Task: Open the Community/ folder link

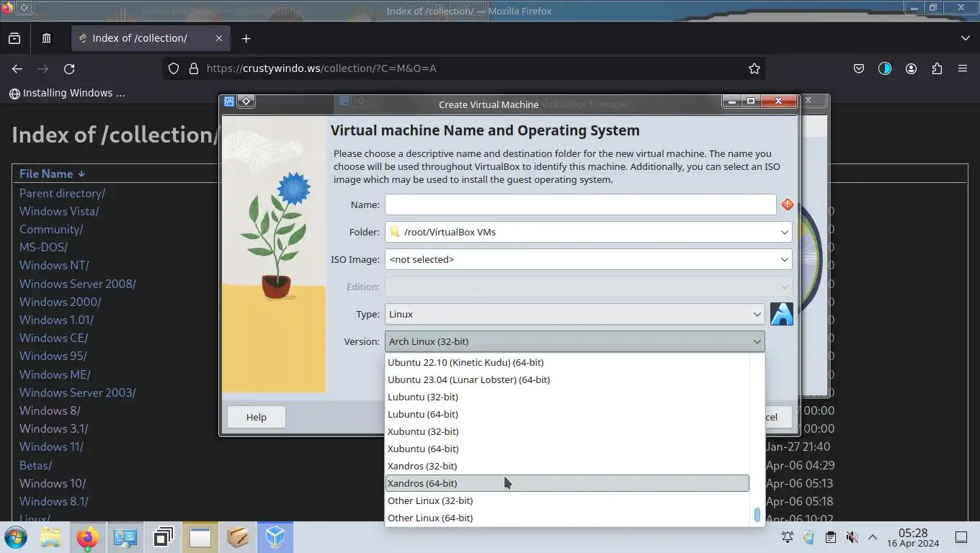Action: pyautogui.click(x=51, y=229)
